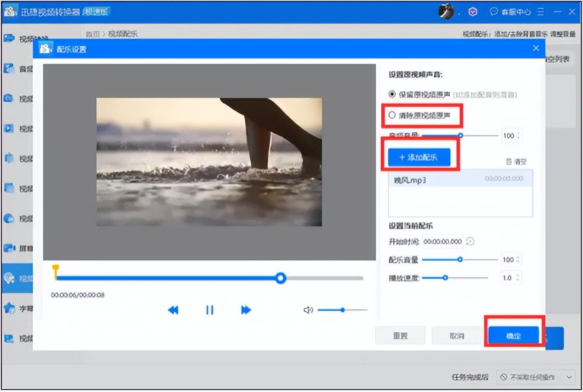Screen dimensions: 583x392
Task: Click the 字幕 subtitle star sidebar icon
Action: coord(9,308)
